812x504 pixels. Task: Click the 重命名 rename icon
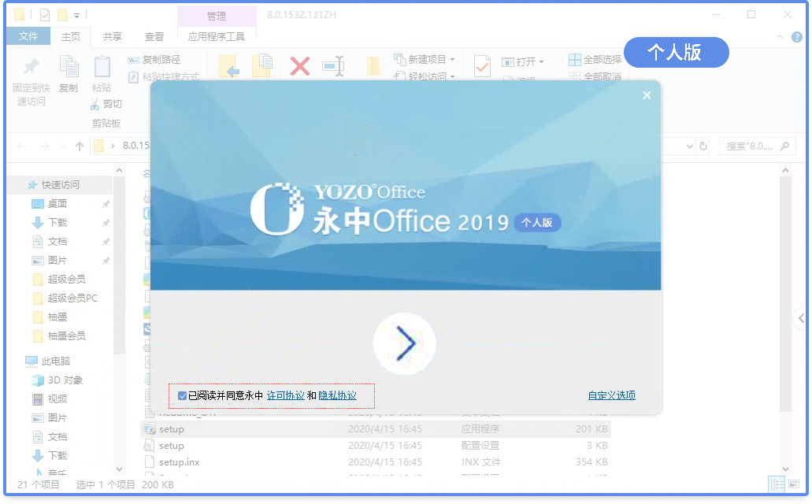click(x=334, y=67)
